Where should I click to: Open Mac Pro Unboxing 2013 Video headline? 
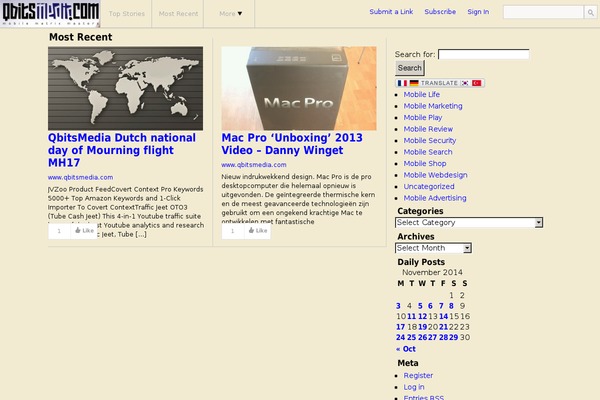[292, 144]
